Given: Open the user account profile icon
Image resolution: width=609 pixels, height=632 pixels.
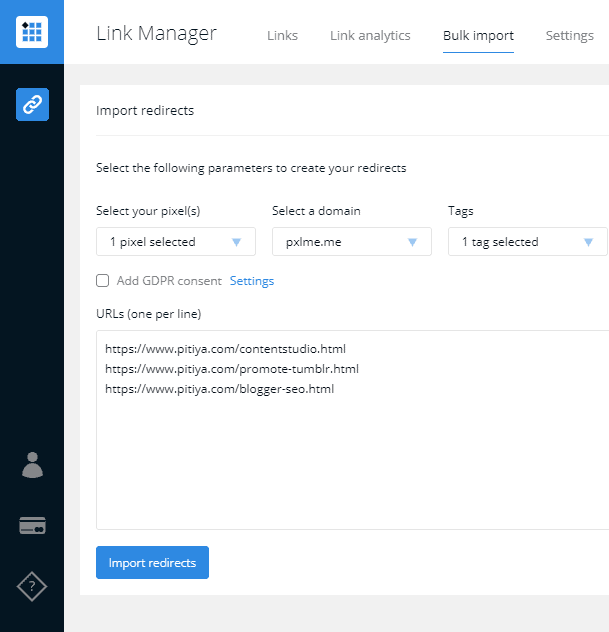Looking at the screenshot, I should click(32, 465).
